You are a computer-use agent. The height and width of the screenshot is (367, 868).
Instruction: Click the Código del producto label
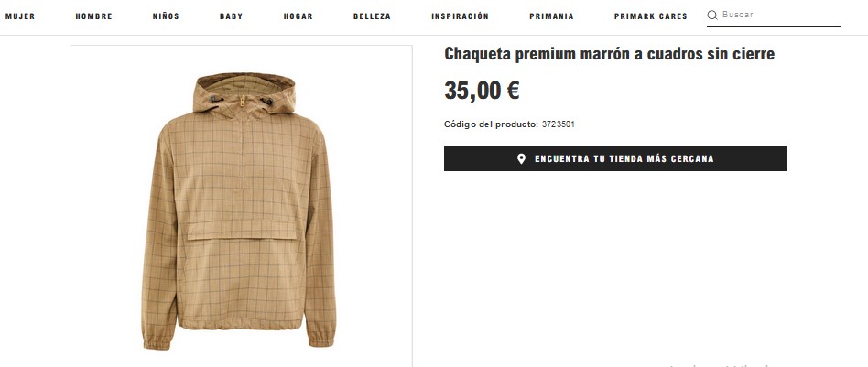click(x=491, y=124)
